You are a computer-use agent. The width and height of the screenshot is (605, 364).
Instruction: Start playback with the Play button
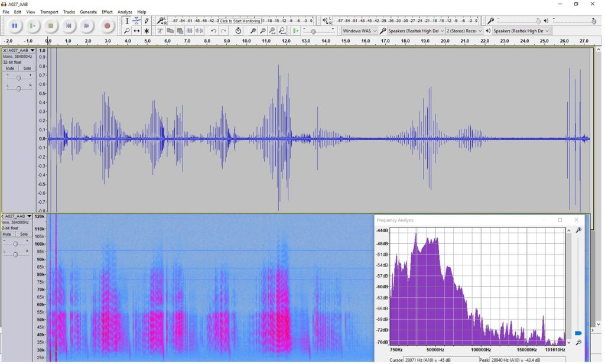(x=32, y=26)
